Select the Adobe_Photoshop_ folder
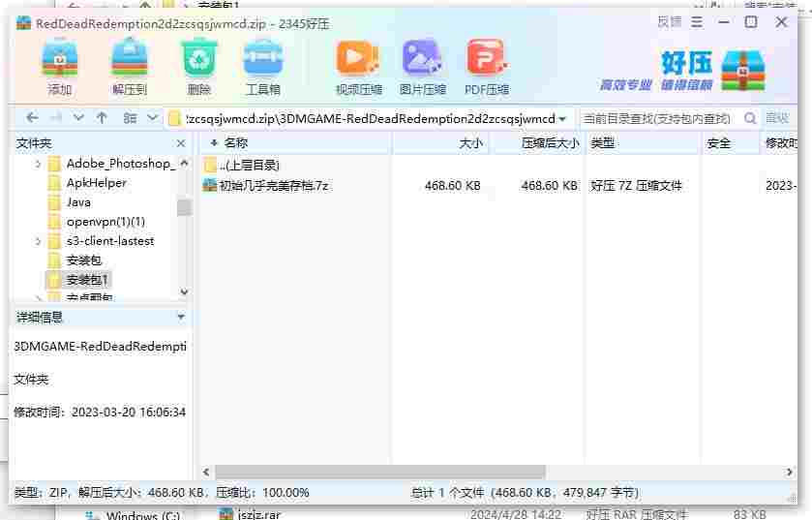Viewport: 812px width, 520px height. tap(111, 164)
